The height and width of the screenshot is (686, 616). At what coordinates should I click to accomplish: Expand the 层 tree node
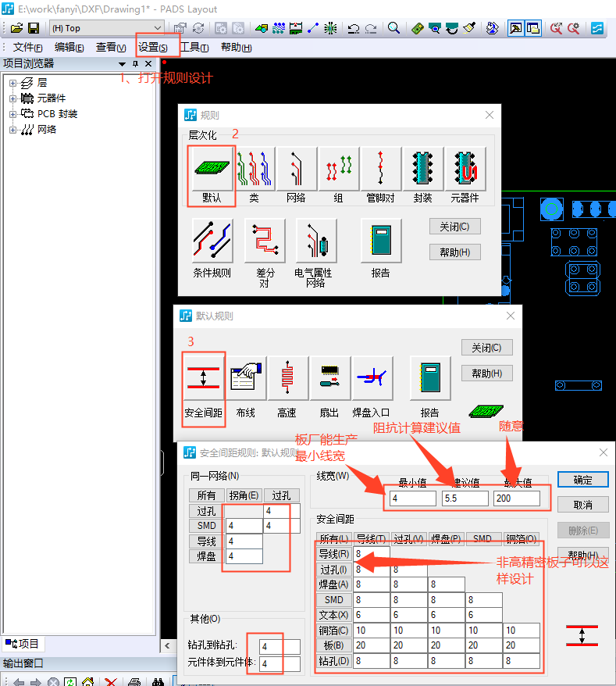click(x=12, y=83)
